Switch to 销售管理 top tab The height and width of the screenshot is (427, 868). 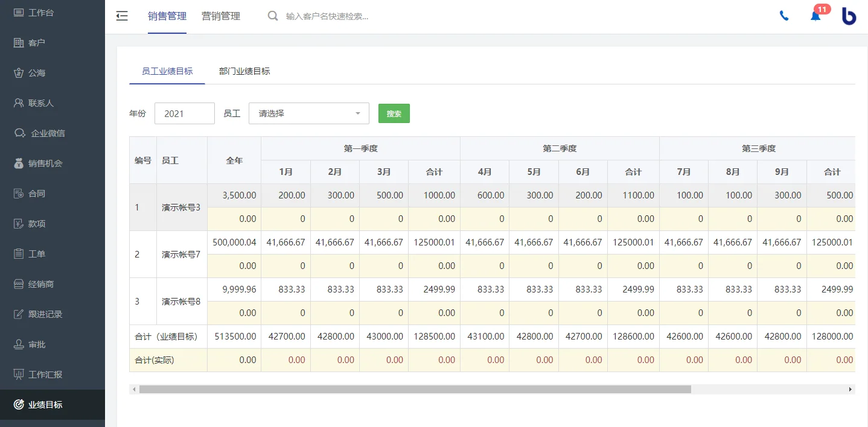tap(167, 16)
